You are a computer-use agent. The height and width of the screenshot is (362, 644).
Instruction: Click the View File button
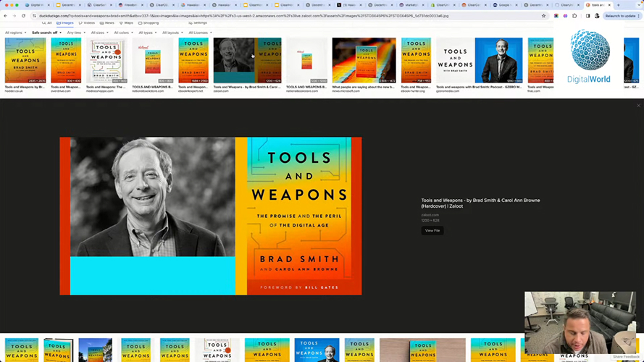point(432,231)
